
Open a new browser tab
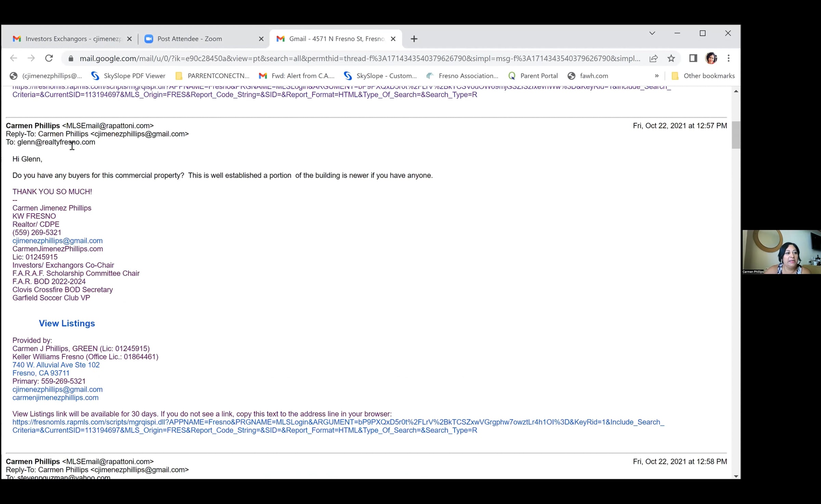414,39
